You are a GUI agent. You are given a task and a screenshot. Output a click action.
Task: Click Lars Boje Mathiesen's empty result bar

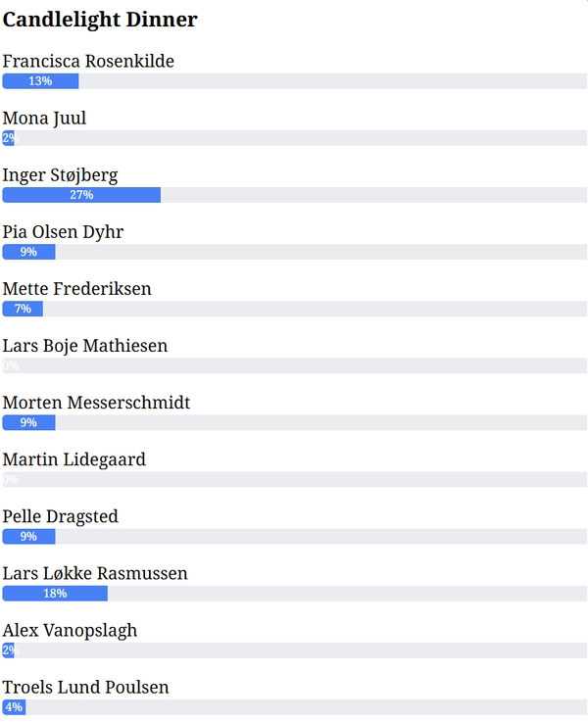(294, 365)
